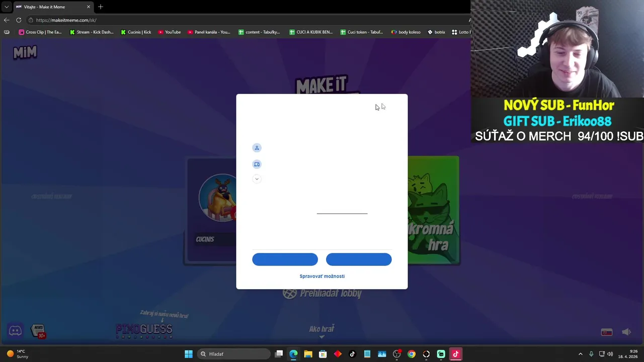
Task: Open Cuci token - Tabuľky bookmark
Action: click(362, 32)
